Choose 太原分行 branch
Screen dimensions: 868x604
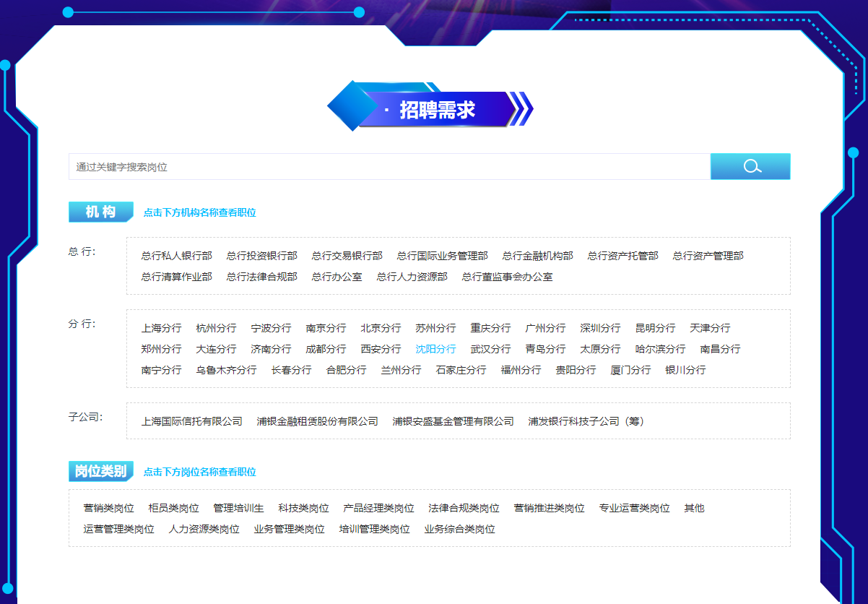(x=601, y=349)
